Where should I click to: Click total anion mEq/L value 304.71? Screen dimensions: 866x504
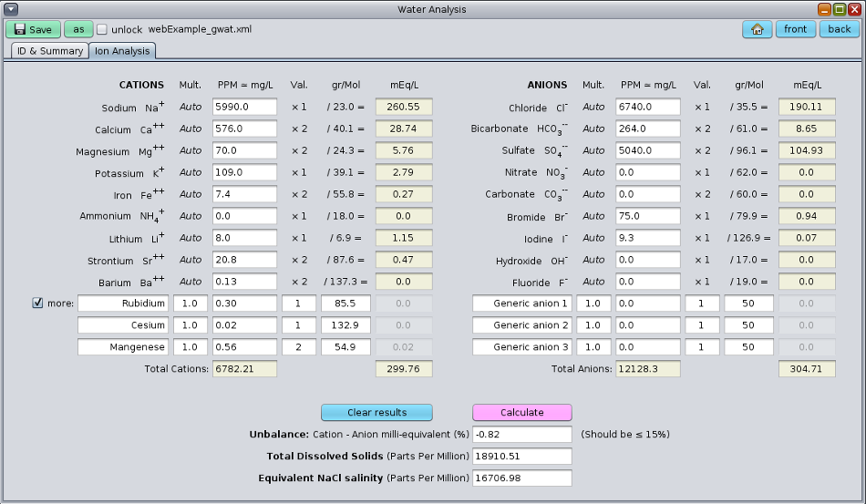point(807,369)
